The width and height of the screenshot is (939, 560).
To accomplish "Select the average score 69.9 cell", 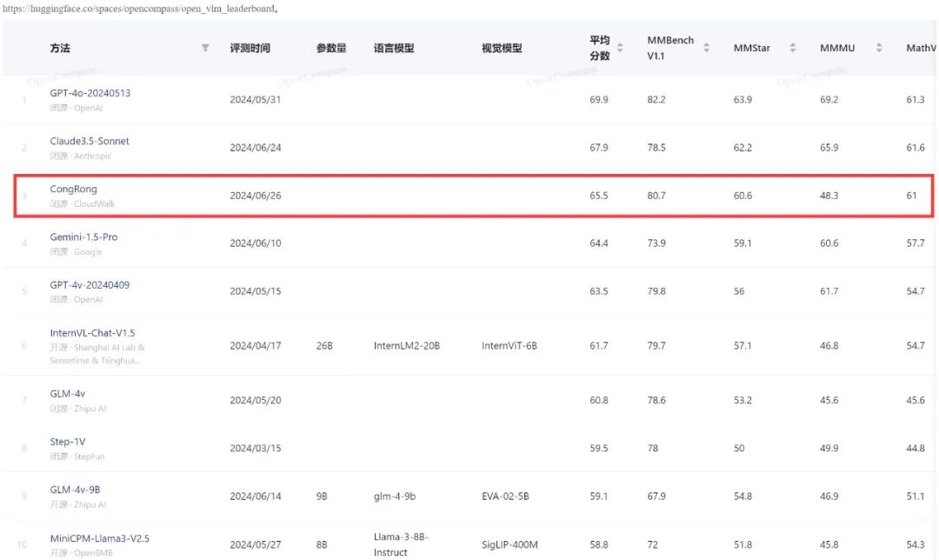I will pyautogui.click(x=599, y=99).
